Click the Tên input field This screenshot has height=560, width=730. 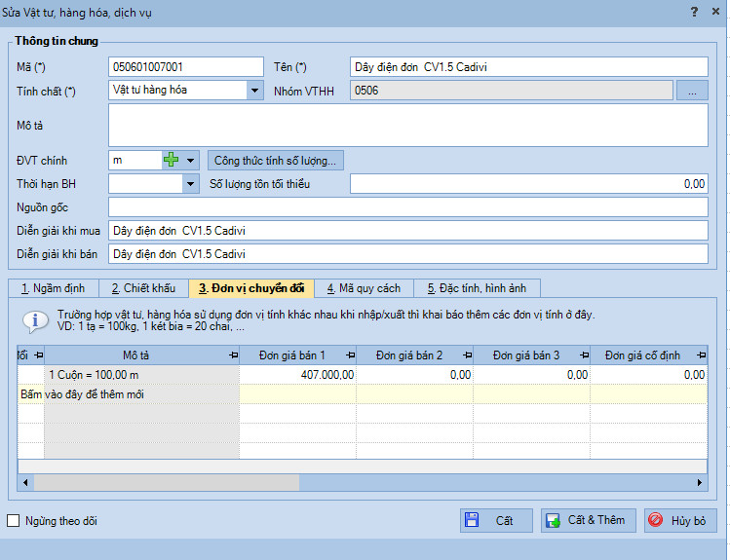529,67
